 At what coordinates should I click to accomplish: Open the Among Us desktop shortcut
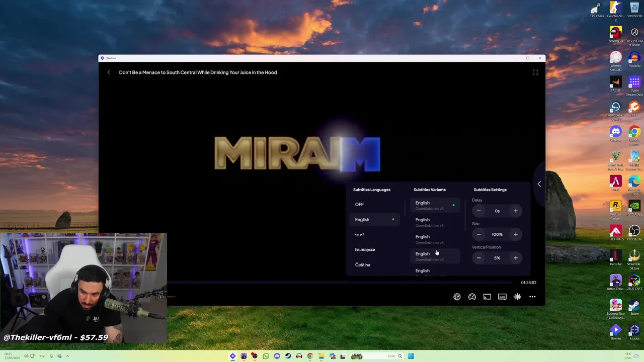pos(616,34)
